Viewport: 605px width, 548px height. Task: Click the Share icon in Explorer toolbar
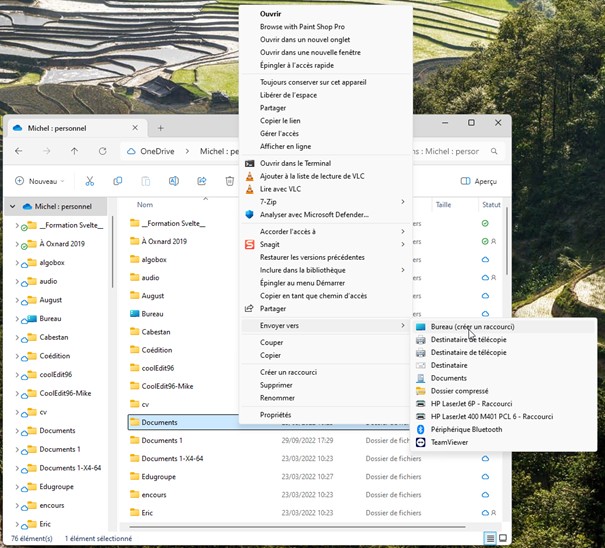click(202, 181)
